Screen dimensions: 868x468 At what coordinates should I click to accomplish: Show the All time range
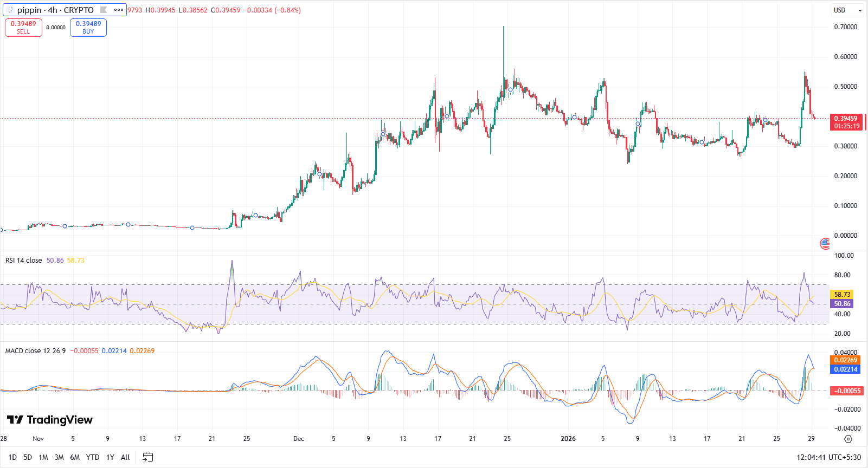[125, 457]
